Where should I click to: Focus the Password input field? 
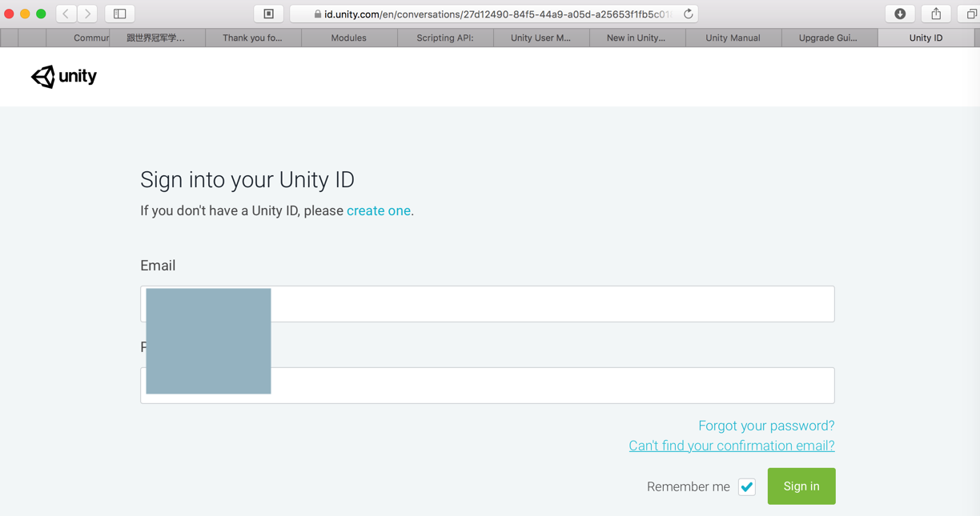tap(488, 386)
